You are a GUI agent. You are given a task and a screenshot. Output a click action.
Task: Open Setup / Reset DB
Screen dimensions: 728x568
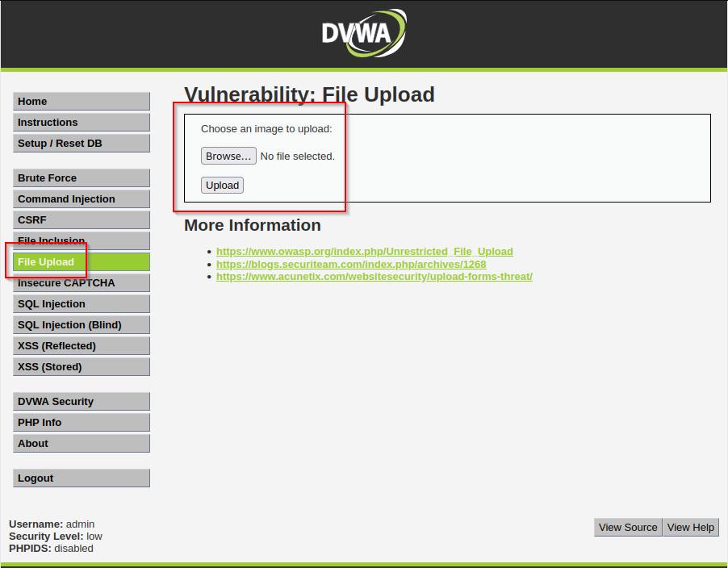(82, 143)
